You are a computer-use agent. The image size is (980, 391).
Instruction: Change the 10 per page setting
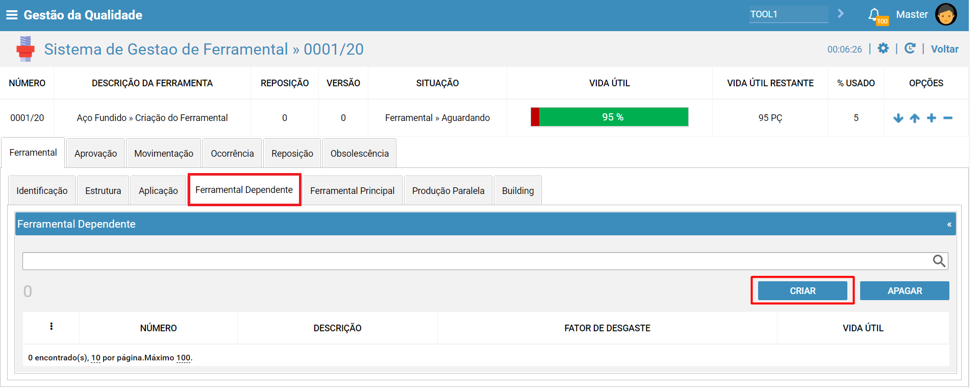pyautogui.click(x=96, y=358)
